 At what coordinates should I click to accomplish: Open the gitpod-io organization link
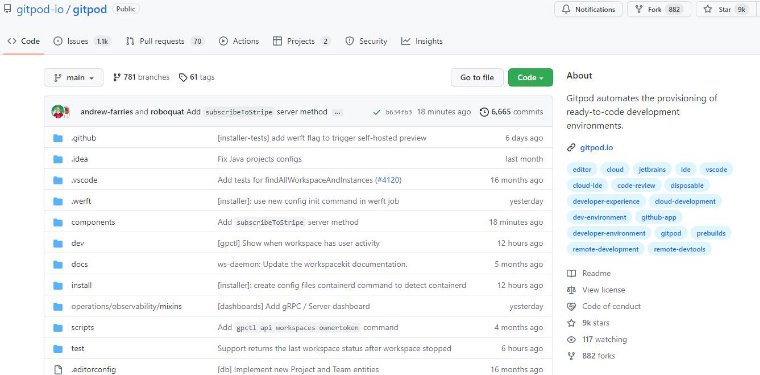click(40, 10)
